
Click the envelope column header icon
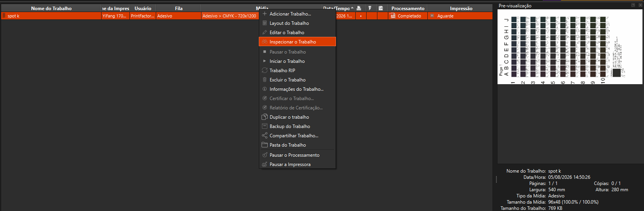pyautogui.click(x=381, y=8)
